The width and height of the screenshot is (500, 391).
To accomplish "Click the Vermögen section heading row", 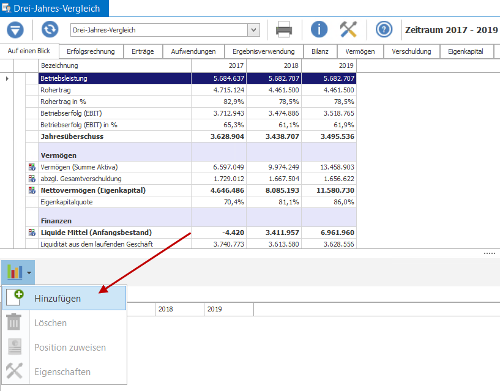I will click(197, 152).
